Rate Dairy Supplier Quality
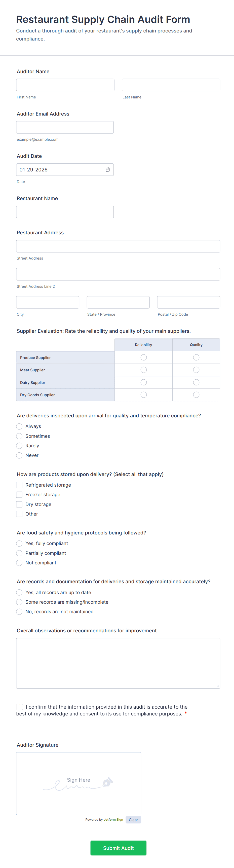The height and width of the screenshot is (868, 234). [196, 382]
